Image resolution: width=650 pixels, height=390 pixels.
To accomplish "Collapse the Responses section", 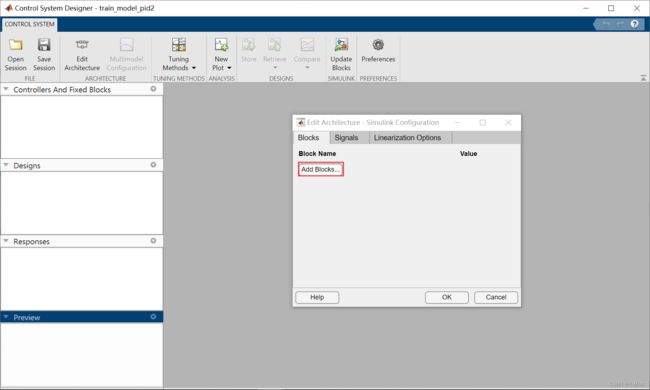I will coord(6,240).
